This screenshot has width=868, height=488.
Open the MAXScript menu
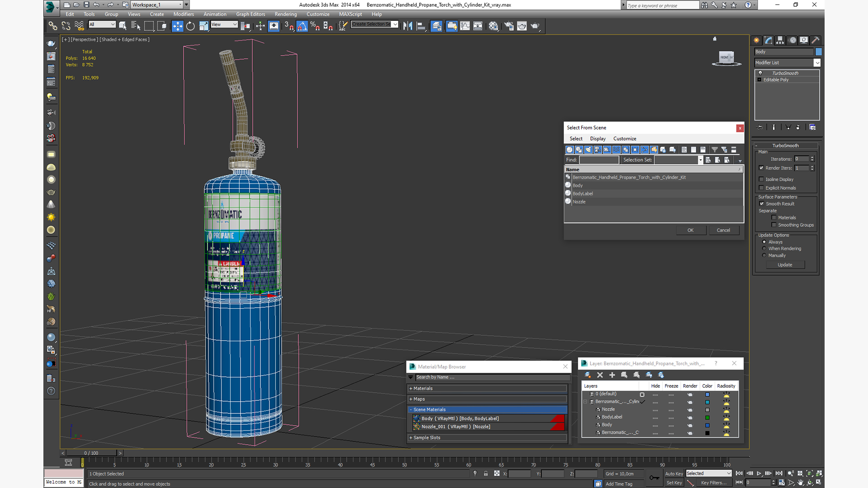[x=350, y=14]
